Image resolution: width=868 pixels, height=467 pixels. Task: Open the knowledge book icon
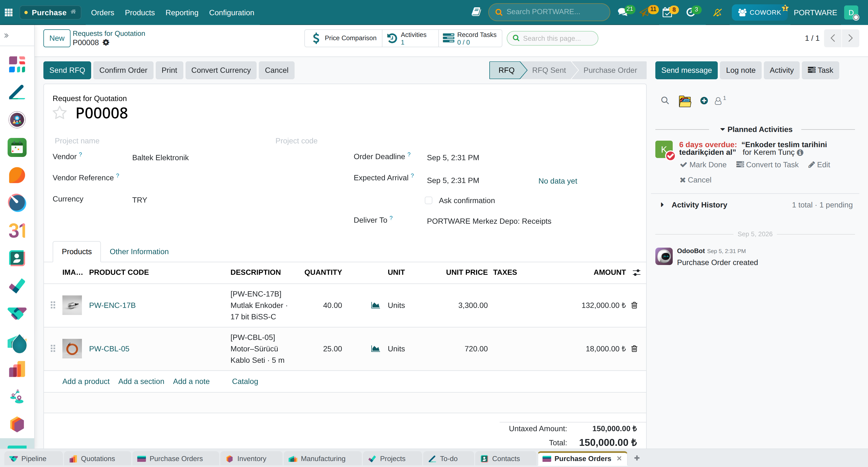click(476, 12)
